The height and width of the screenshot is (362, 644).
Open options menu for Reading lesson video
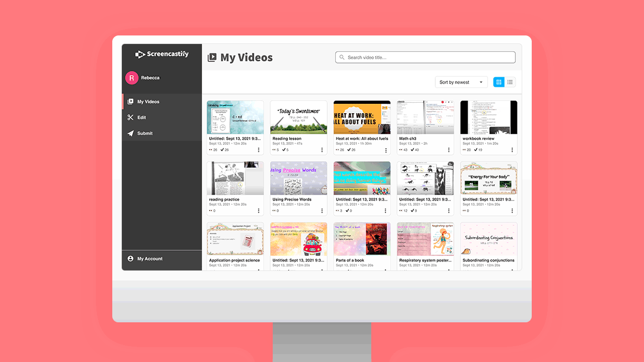click(x=322, y=150)
